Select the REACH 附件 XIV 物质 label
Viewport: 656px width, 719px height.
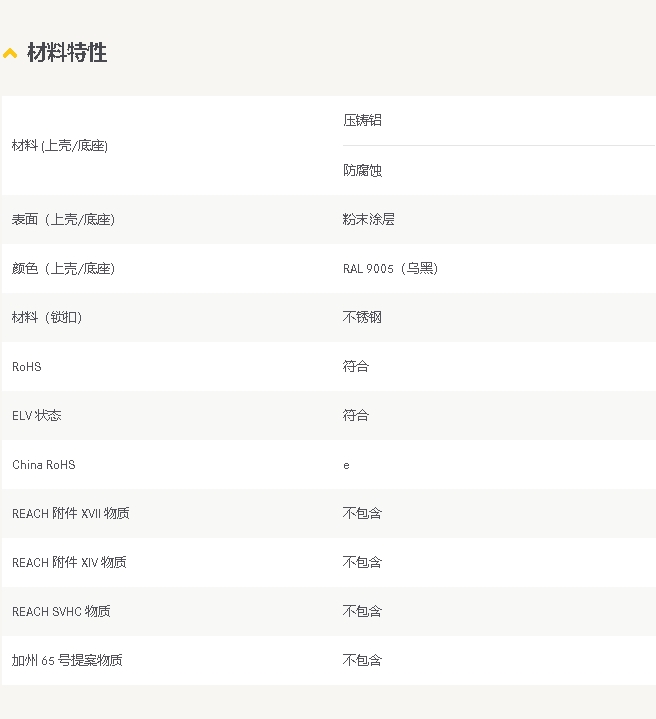(x=69, y=562)
